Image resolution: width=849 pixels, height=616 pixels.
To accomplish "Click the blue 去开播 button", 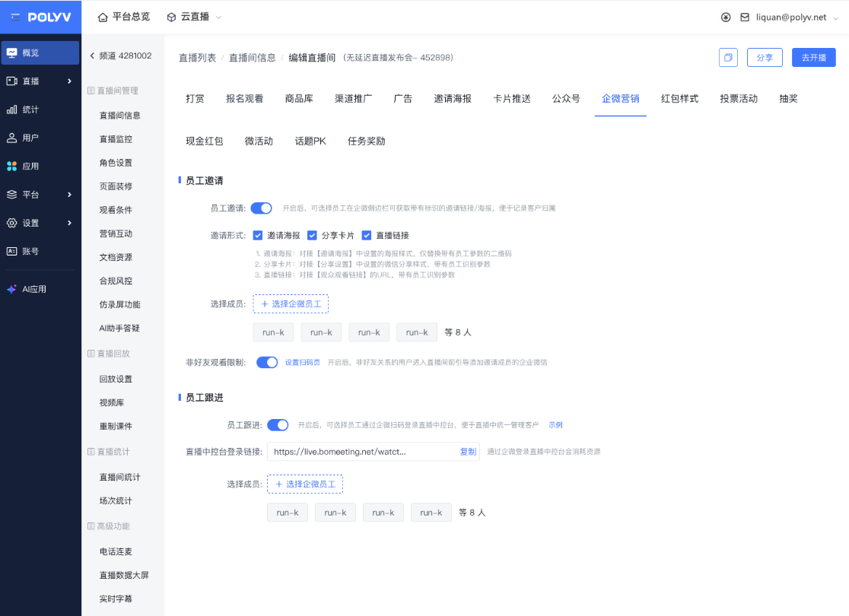I will [813, 58].
